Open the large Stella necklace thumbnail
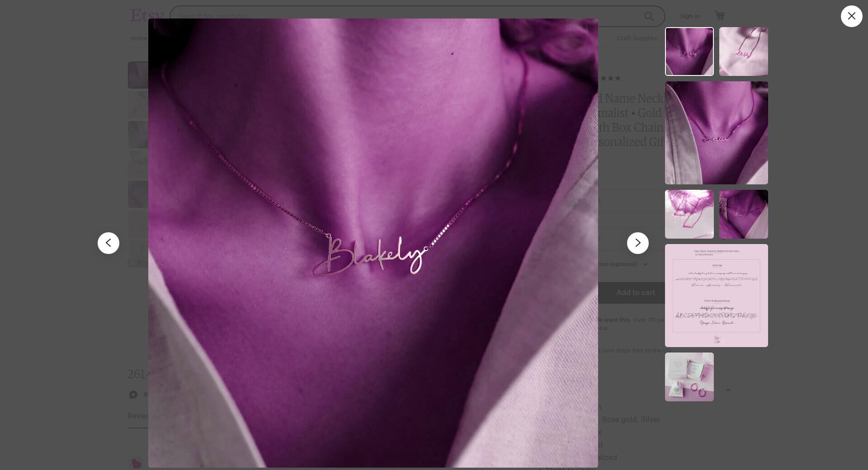Screen dimensions: 868x470 [x=716, y=133]
